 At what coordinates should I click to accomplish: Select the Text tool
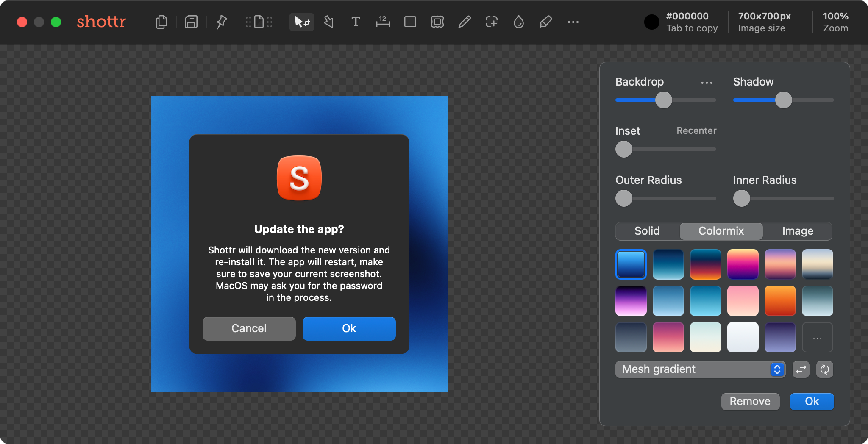[356, 22]
